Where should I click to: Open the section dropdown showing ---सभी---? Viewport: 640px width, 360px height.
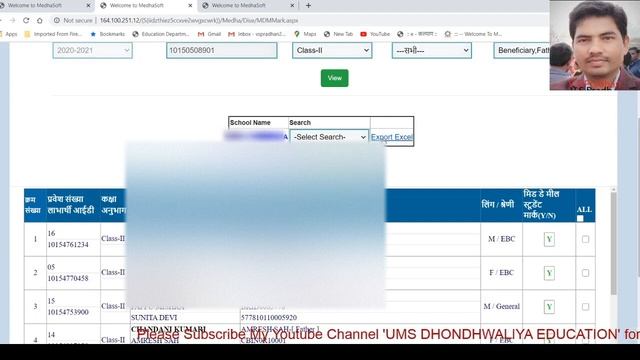tap(432, 51)
